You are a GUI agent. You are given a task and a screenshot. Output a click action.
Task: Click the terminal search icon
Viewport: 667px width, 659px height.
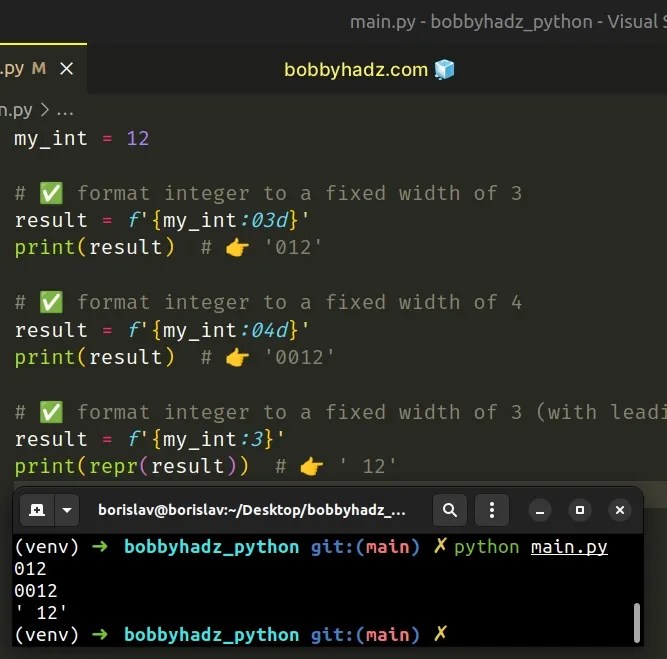click(x=450, y=510)
